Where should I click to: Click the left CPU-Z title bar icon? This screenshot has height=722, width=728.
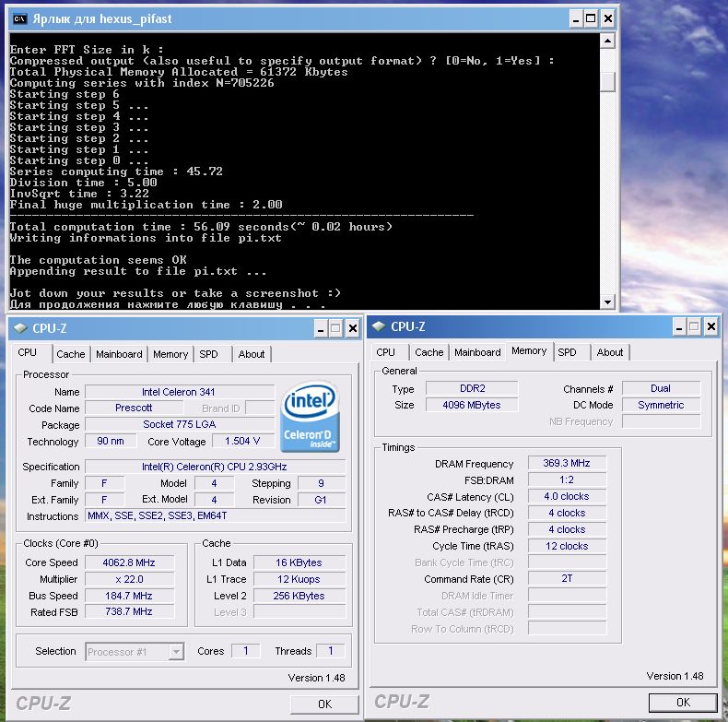point(20,328)
